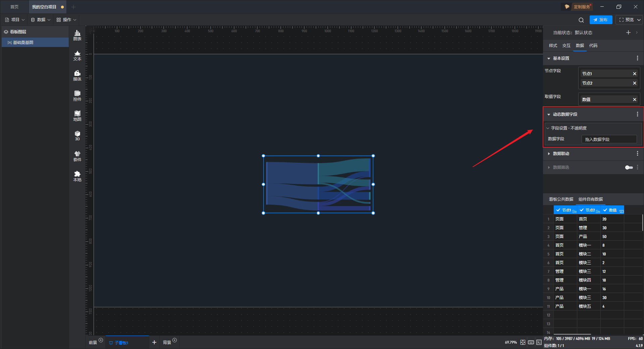Viewport: 644px width, 349px height.
Task: Open the 基本设置 more-options menu
Action: click(637, 58)
